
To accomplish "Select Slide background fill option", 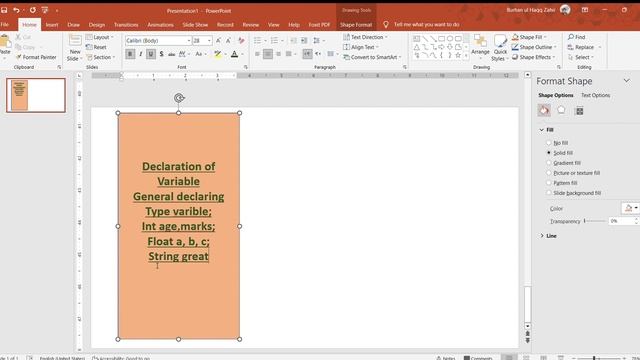I will coord(573,193).
